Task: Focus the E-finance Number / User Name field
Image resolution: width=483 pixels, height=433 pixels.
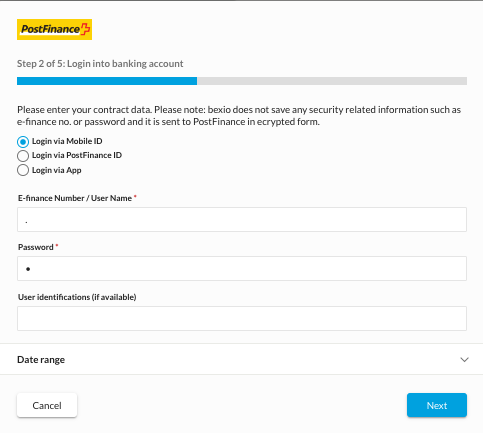Action: 242,220
